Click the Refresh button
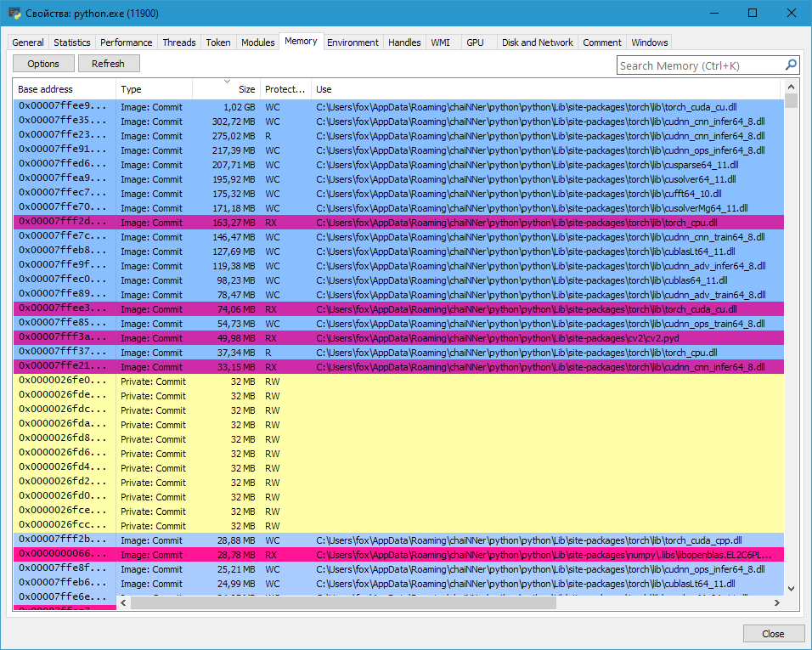The height and width of the screenshot is (650, 812). (108, 64)
